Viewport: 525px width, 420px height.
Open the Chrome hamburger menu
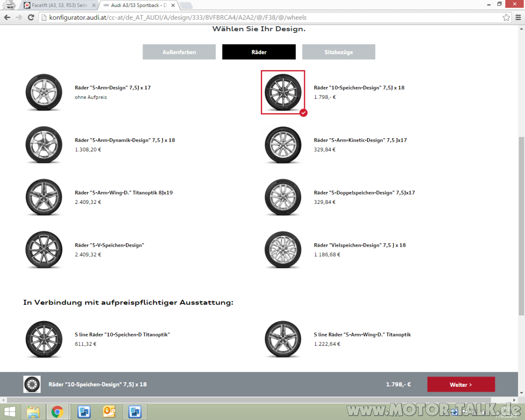518,17
